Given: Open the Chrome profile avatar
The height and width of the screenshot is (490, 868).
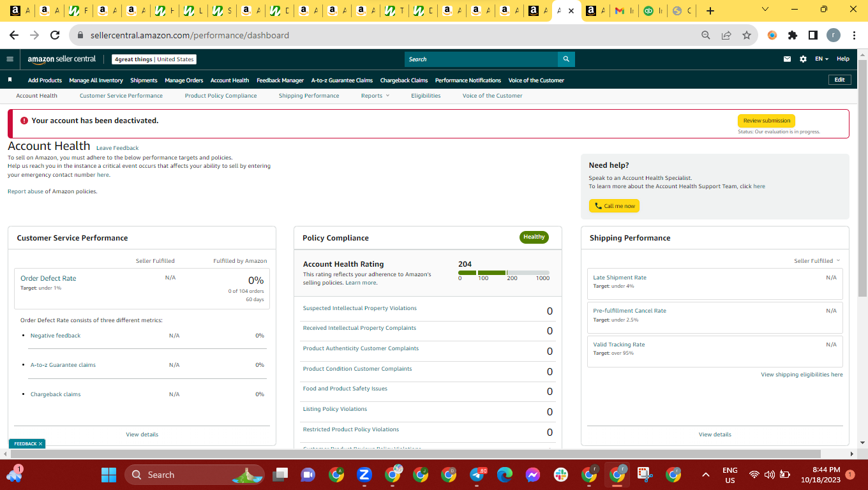Looking at the screenshot, I should point(834,35).
